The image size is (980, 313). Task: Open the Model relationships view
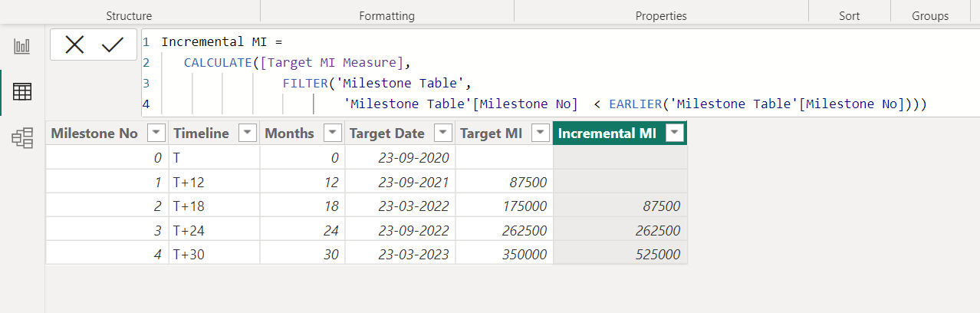(x=22, y=138)
